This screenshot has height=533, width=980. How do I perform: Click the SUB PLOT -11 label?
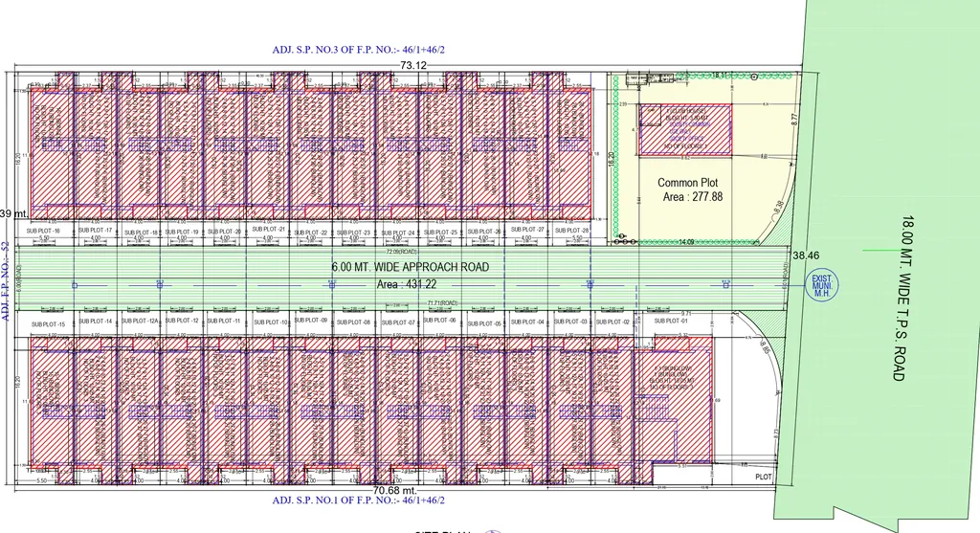(x=224, y=321)
